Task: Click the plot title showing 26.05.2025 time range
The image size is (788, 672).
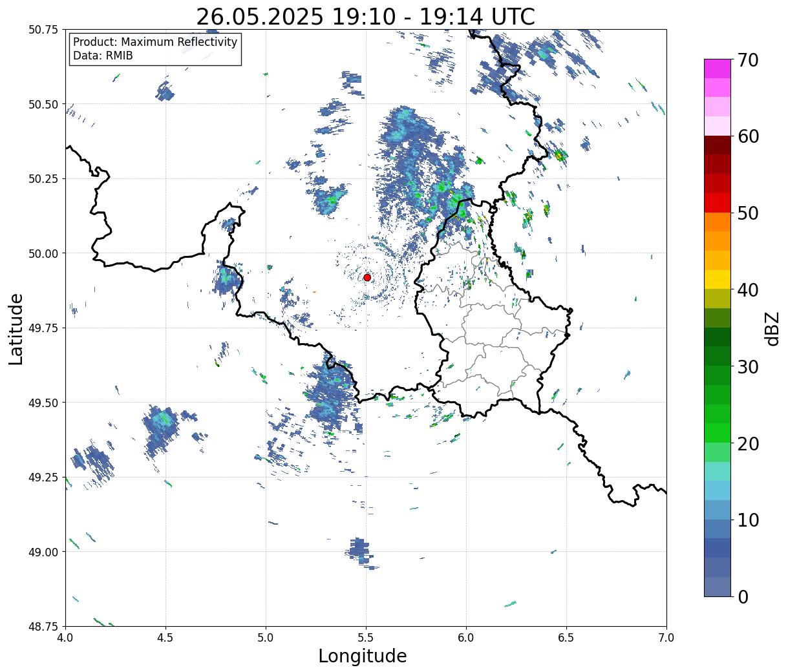Action: [365, 17]
